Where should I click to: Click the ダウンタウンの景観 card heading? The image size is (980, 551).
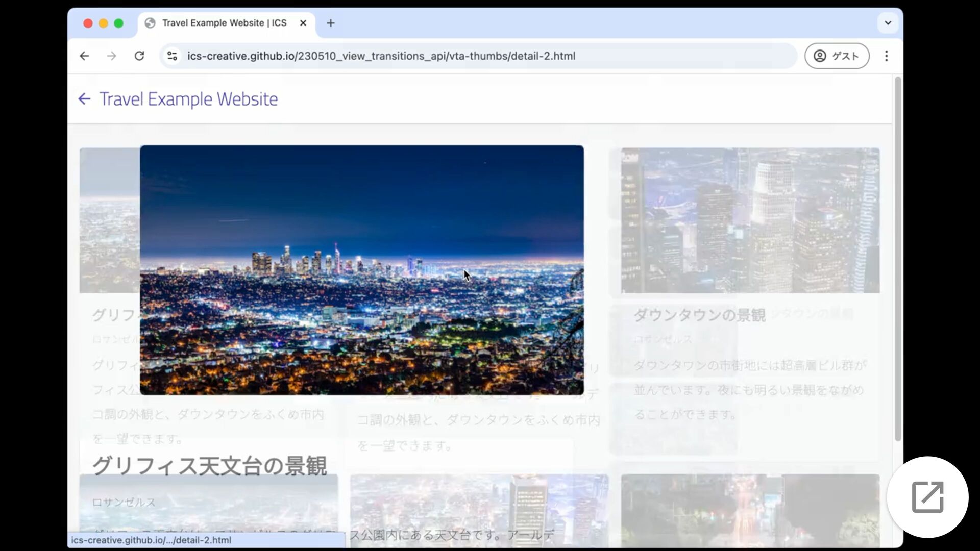699,315
